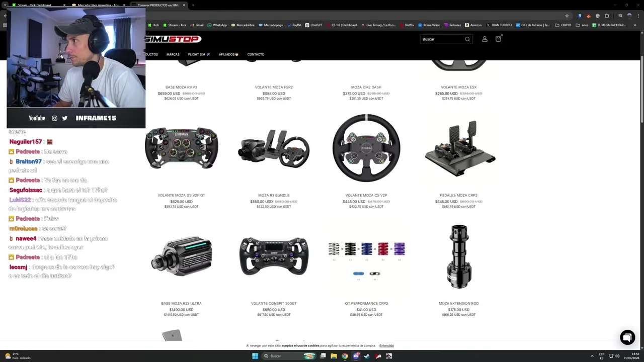This screenshot has height=362, width=644.
Task: Open the CRIPTO bookmarks folder
Action: (563, 25)
